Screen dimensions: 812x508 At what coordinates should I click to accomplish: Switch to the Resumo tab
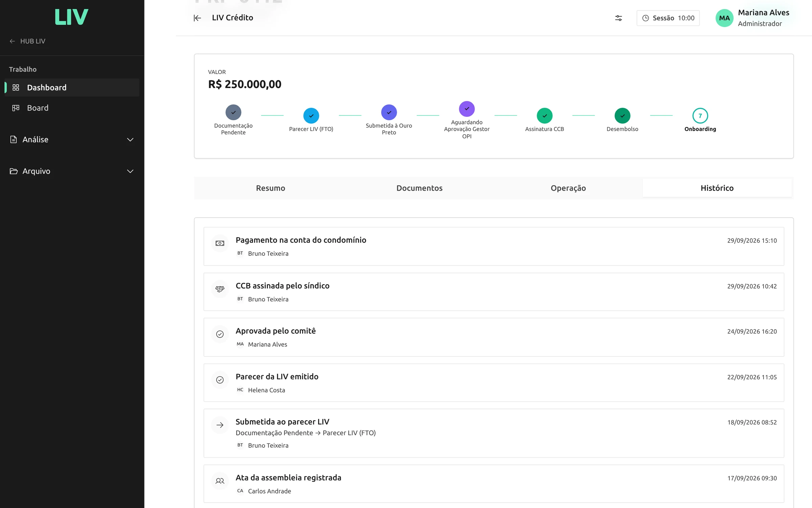point(271,188)
